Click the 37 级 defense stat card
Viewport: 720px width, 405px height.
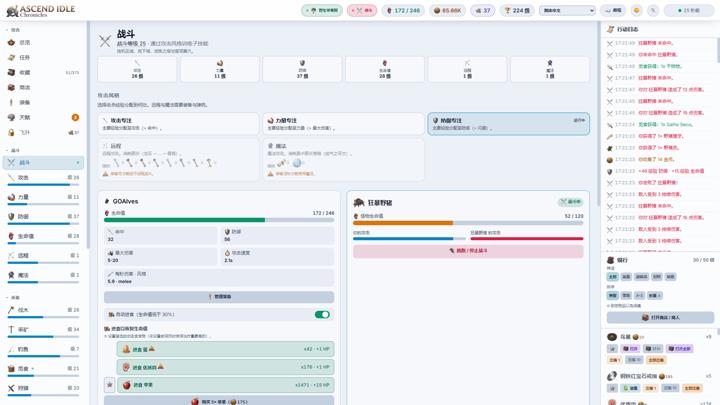click(x=302, y=69)
